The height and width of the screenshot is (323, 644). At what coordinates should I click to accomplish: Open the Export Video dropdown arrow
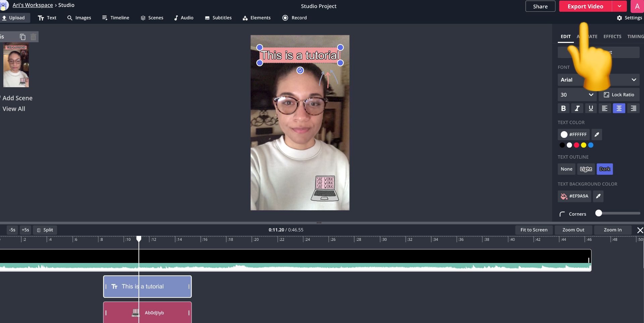tap(620, 6)
